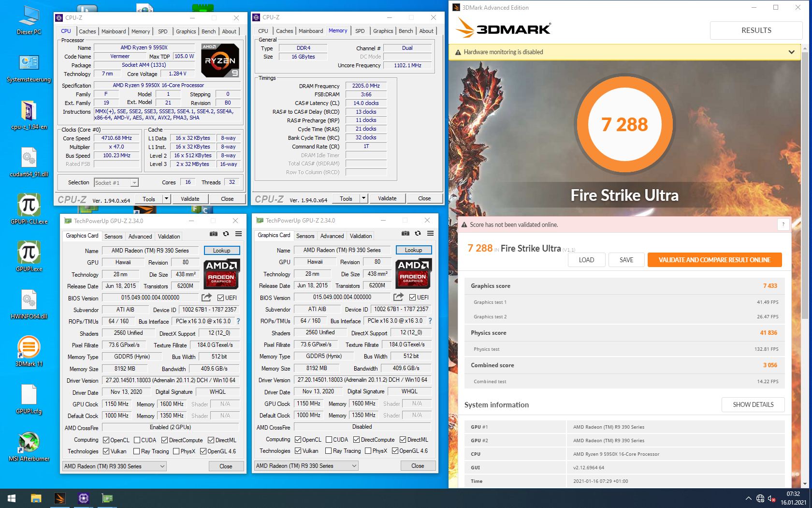The image size is (812, 508).
Task: Click Validate button in left CPU-Z
Action: 190,199
